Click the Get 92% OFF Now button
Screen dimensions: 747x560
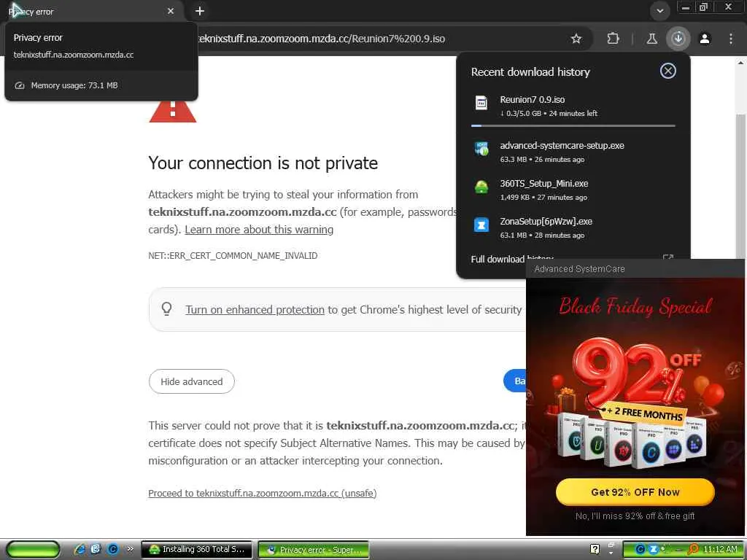tap(635, 492)
